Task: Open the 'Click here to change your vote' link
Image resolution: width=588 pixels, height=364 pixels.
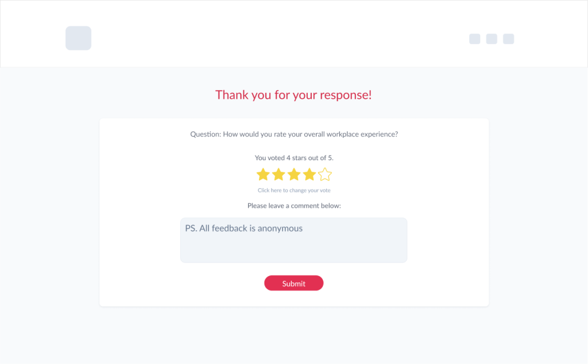Action: click(293, 190)
